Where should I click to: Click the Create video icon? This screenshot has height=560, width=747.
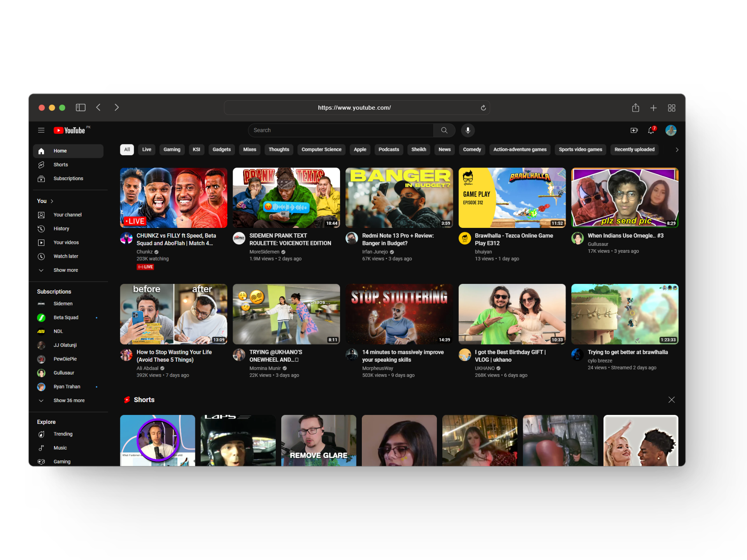(634, 130)
